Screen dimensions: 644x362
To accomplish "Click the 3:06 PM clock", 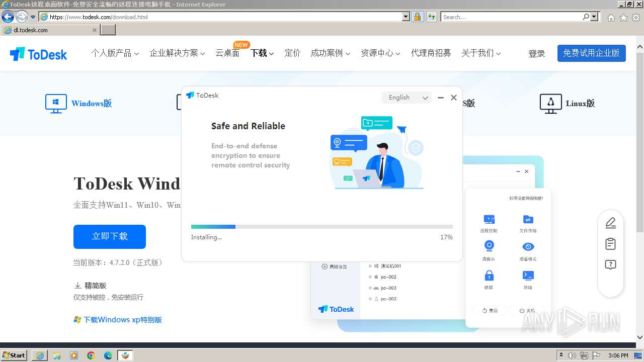I will (618, 355).
